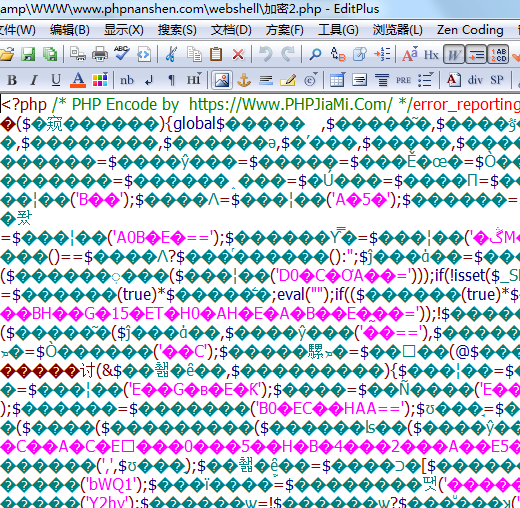Click the eval("") code text
This screenshot has height=508, width=520.
303,295
